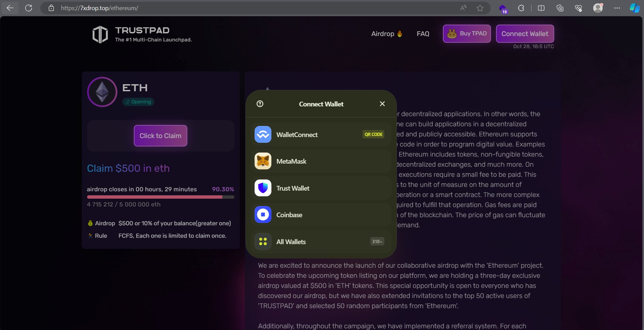
Task: Click the 90.30% progress percentage
Action: 223,189
